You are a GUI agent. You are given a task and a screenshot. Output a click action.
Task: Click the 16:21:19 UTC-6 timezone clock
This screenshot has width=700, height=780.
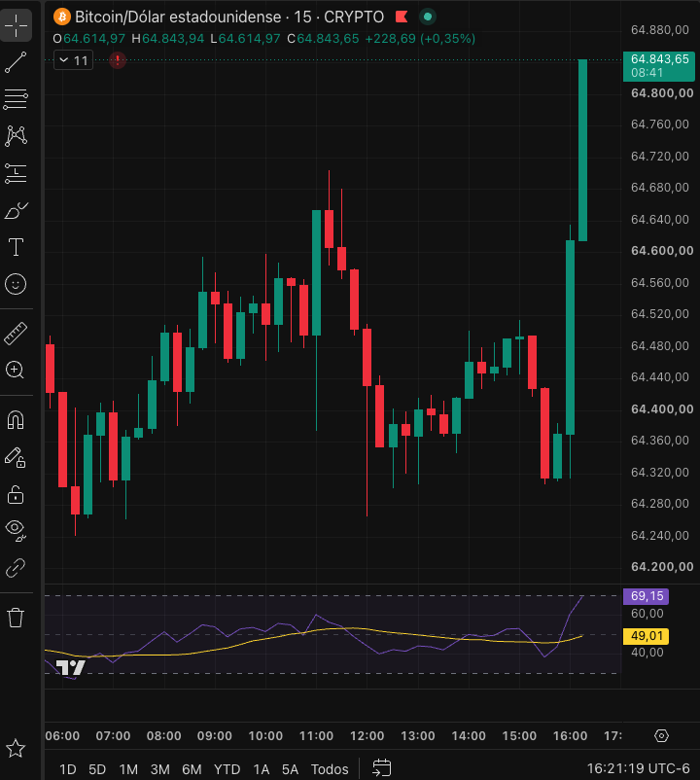coord(639,768)
